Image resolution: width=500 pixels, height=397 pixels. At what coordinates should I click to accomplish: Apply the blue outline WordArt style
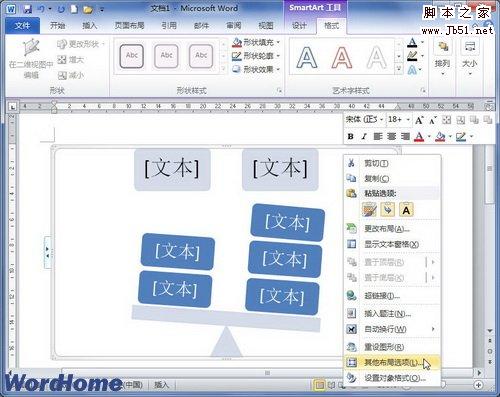pyautogui.click(x=307, y=57)
